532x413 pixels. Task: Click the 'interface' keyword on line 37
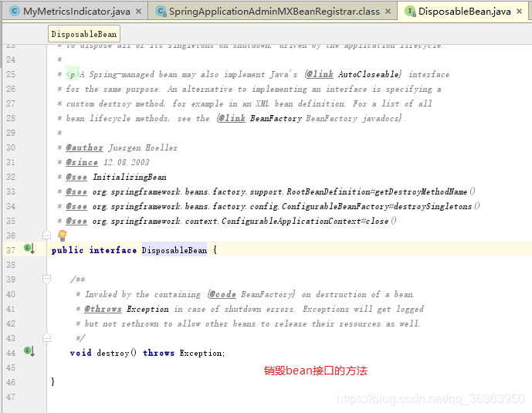113,250
